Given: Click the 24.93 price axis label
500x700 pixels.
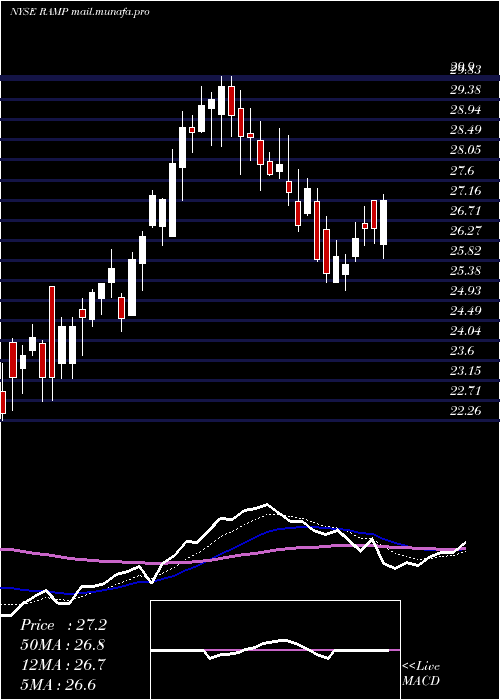Looking at the screenshot, I should click(x=465, y=291).
